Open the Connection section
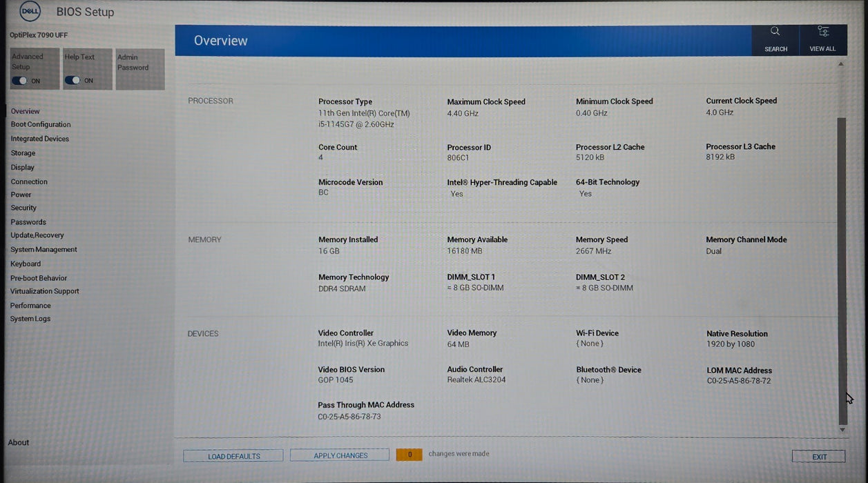The image size is (868, 483). point(29,182)
